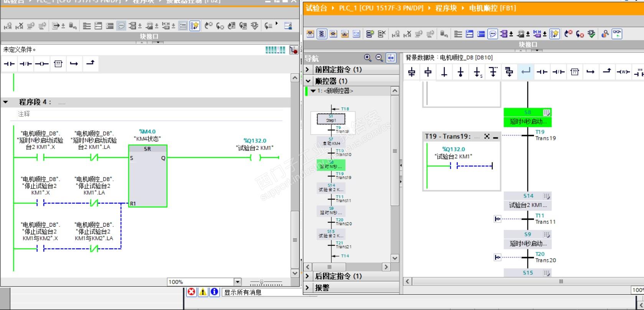Collapse 顺控器 (1) section
This screenshot has height=310, width=644.
(x=308, y=81)
